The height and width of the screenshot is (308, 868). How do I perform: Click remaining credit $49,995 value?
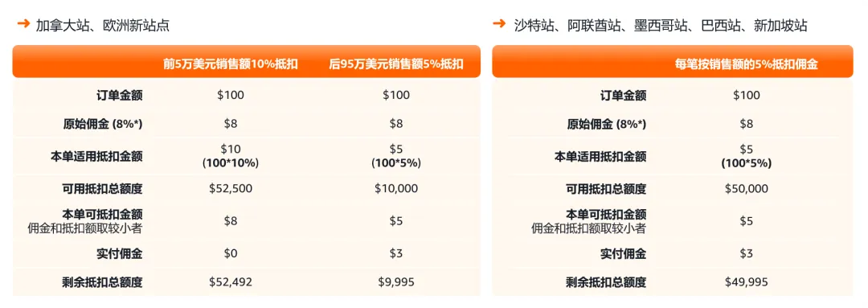tap(746, 282)
